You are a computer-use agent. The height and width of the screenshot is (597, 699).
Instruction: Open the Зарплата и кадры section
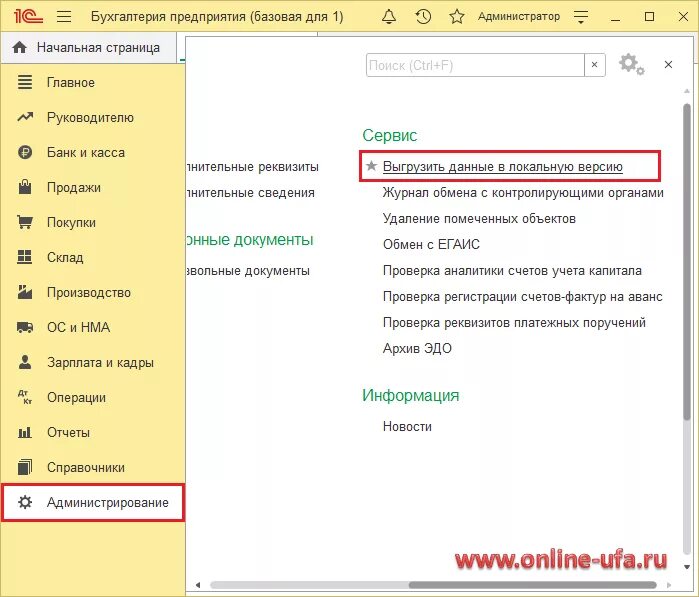100,362
